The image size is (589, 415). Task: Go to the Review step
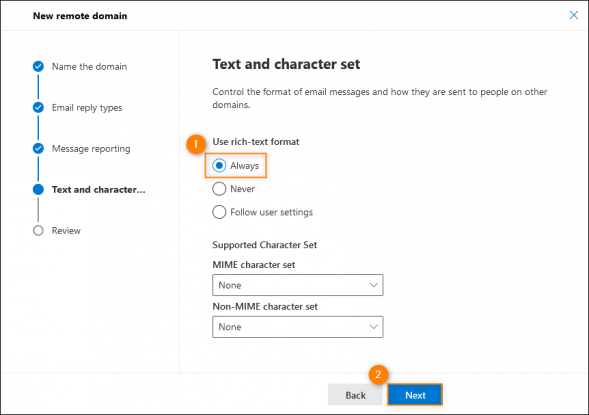(66, 231)
